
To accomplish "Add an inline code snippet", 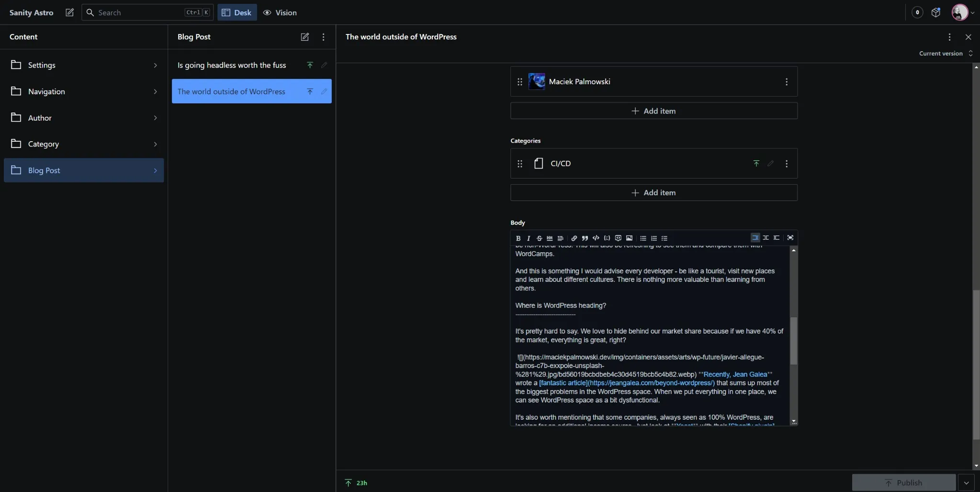I will (596, 238).
